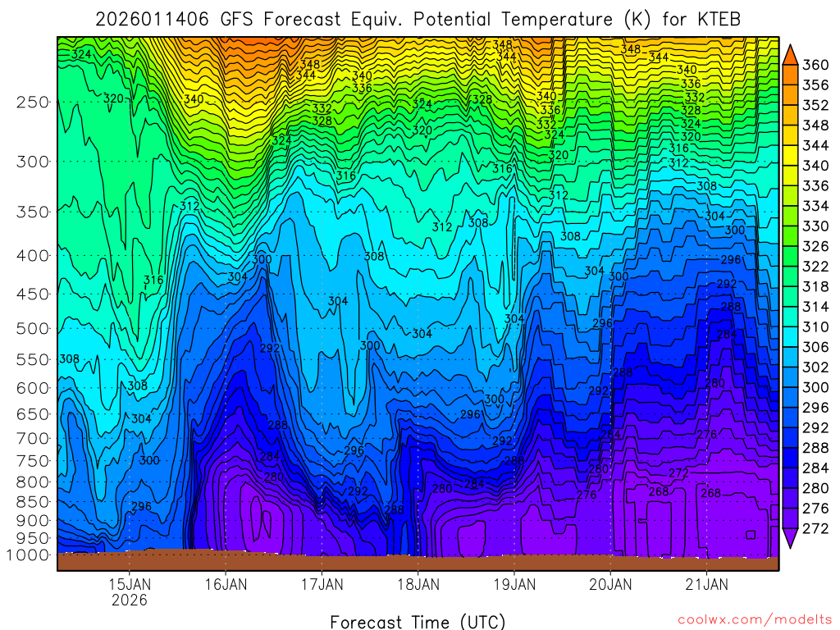840x630 pixels.
Task: Click the "Forecast Time (UTC)" axis title
Action: (418, 622)
